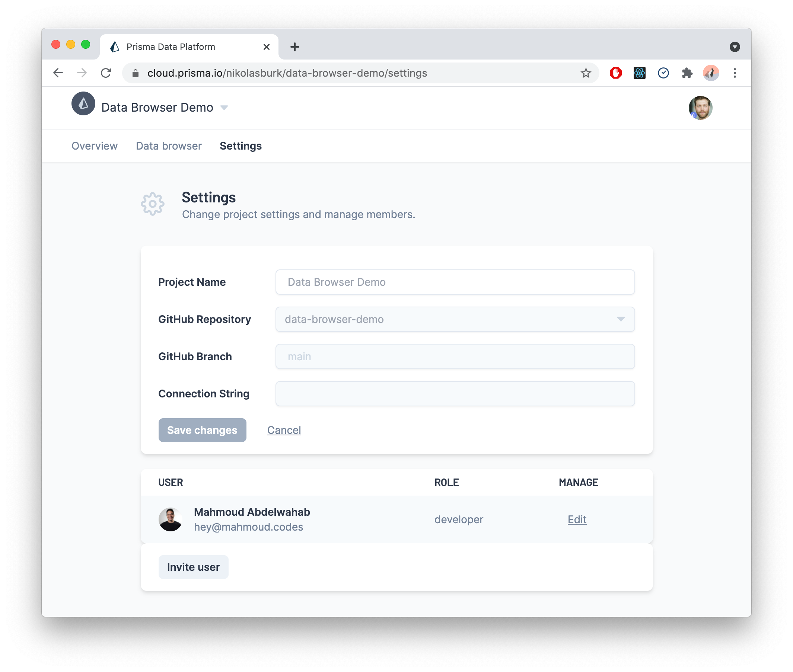Click the Prisma project logo icon
Screen dimensions: 793x672
[x=83, y=103]
